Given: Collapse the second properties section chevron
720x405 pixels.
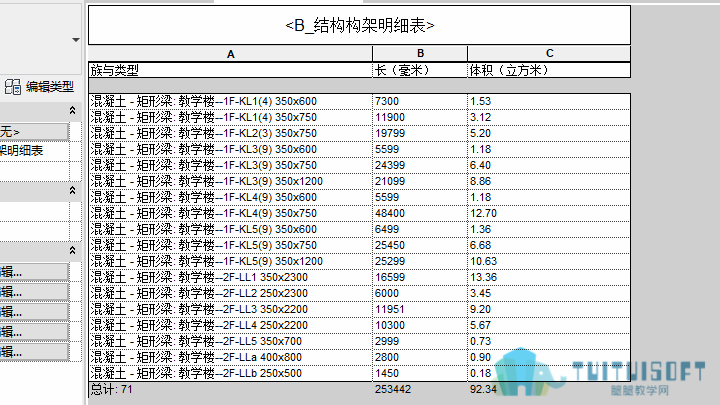Looking at the screenshot, I should pos(72,190).
